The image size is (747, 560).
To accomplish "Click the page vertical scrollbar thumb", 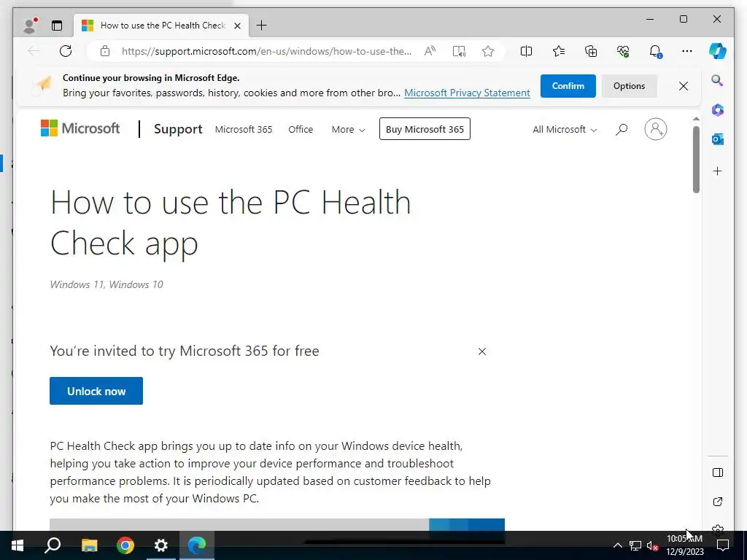I will 696,160.
